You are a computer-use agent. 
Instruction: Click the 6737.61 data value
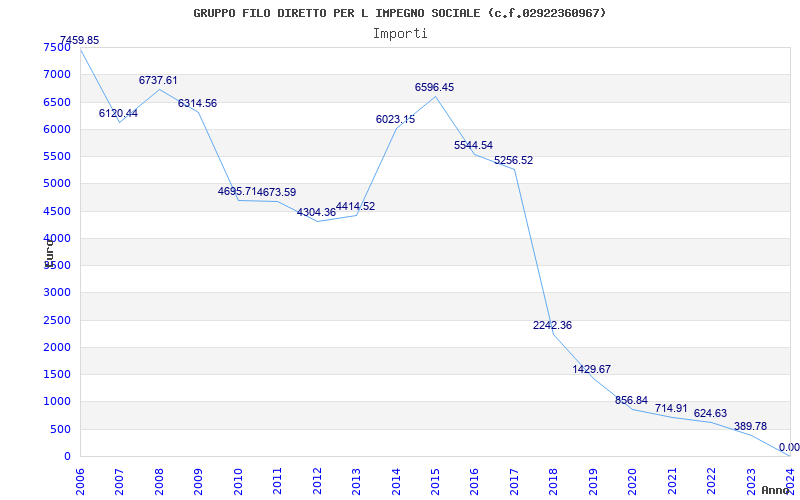coord(158,80)
